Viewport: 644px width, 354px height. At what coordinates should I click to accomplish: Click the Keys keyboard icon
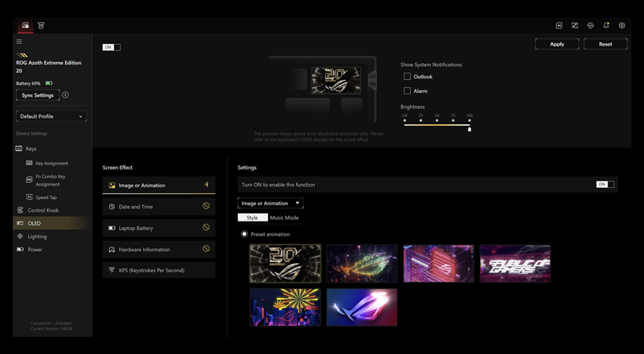pos(19,148)
